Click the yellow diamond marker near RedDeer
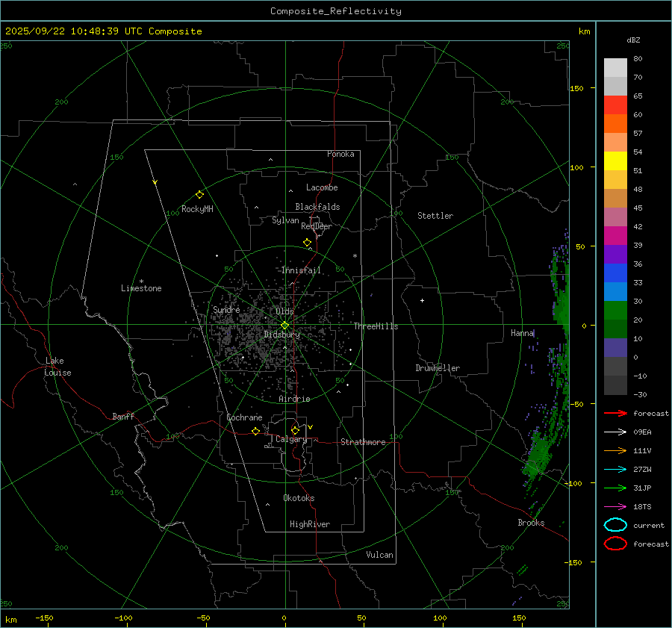This screenshot has height=628, width=672. [x=307, y=243]
